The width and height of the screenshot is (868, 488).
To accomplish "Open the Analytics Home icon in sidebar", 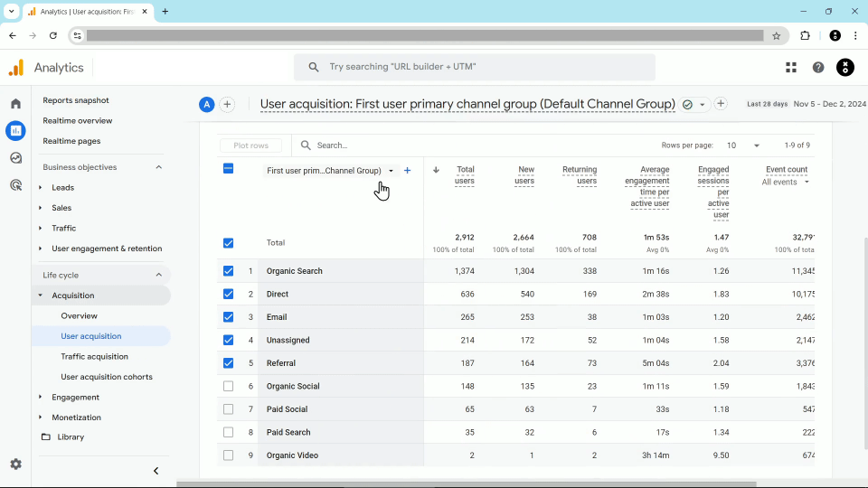I will [x=15, y=103].
